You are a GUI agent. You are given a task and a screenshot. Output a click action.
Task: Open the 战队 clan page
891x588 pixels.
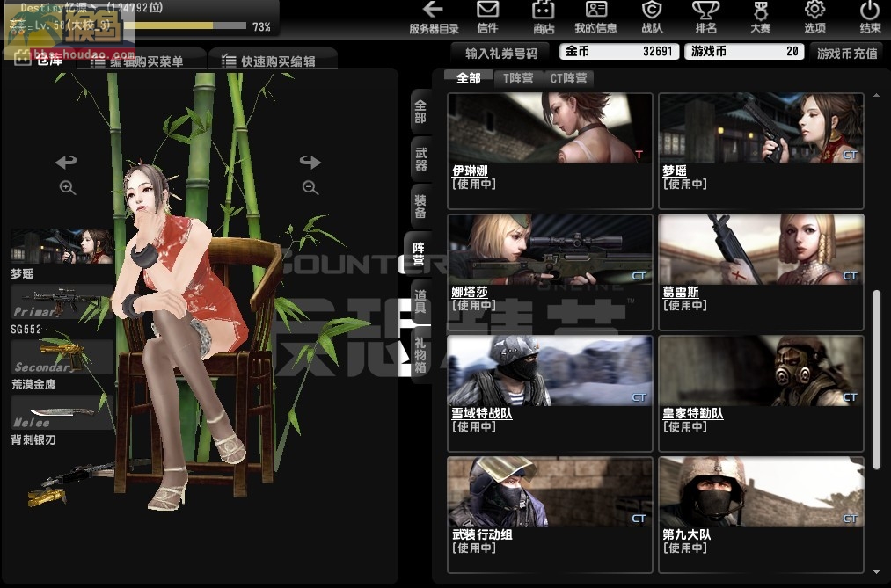click(x=651, y=18)
